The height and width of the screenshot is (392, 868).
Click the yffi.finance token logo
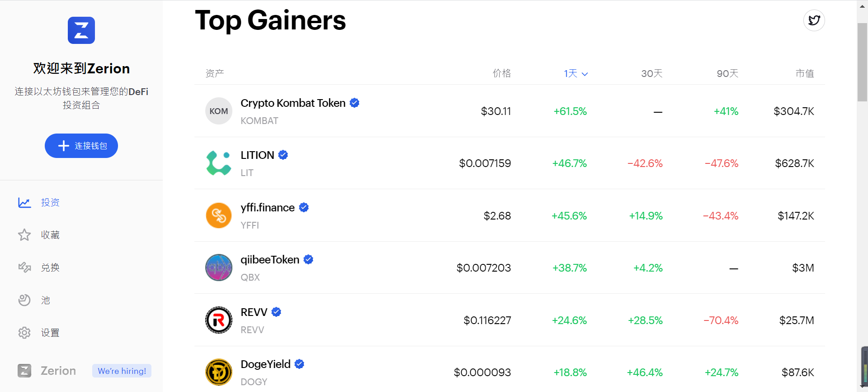point(219,215)
